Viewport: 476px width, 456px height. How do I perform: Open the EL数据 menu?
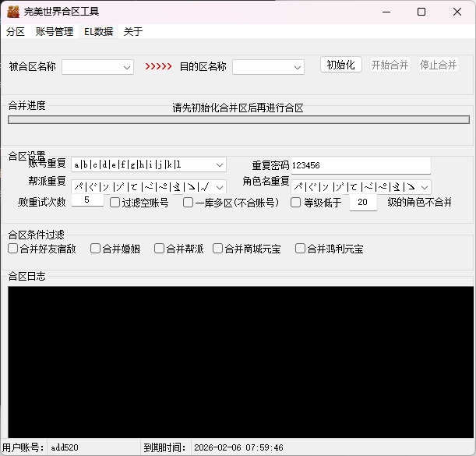tap(98, 32)
